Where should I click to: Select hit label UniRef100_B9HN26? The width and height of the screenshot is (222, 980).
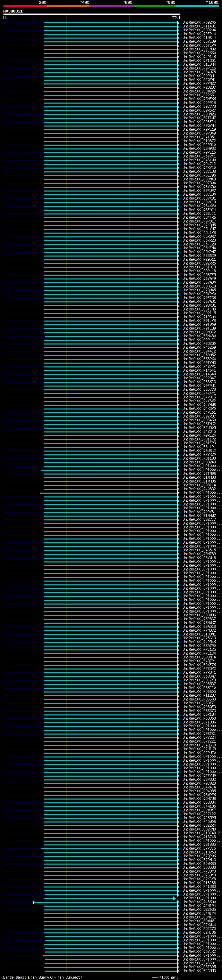(199, 114)
